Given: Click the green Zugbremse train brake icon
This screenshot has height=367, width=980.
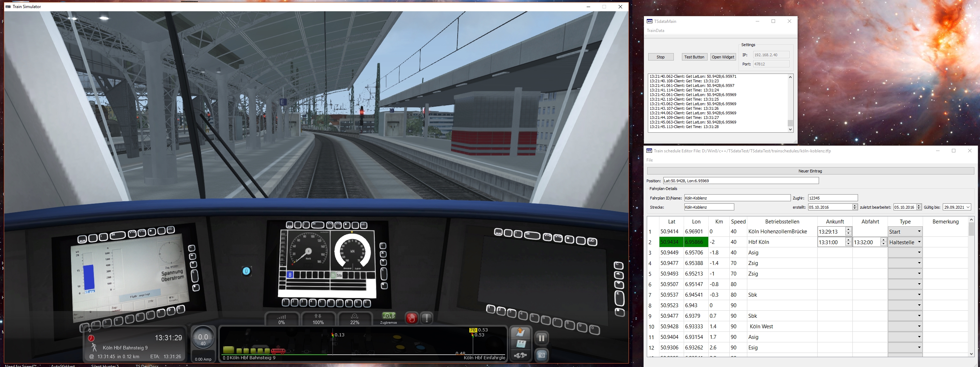Looking at the screenshot, I should click(388, 316).
